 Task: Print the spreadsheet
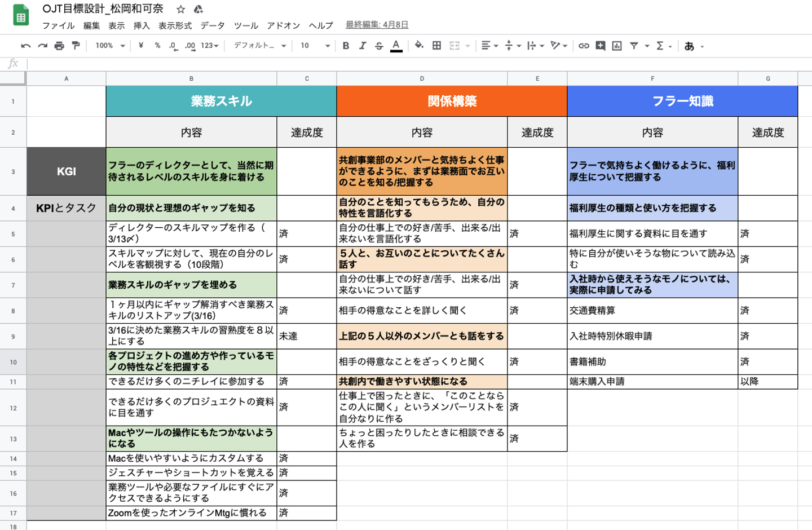(59, 46)
